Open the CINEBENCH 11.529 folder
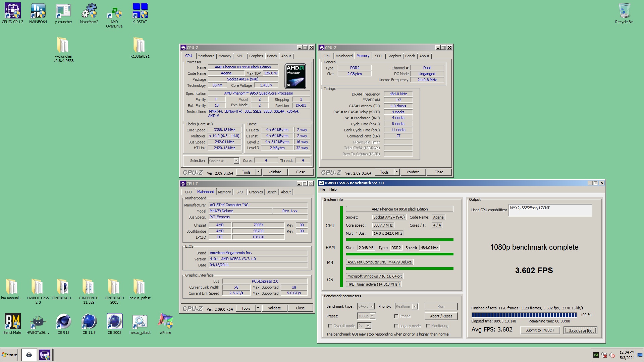The width and height of the screenshot is (644, 362). pos(89,291)
